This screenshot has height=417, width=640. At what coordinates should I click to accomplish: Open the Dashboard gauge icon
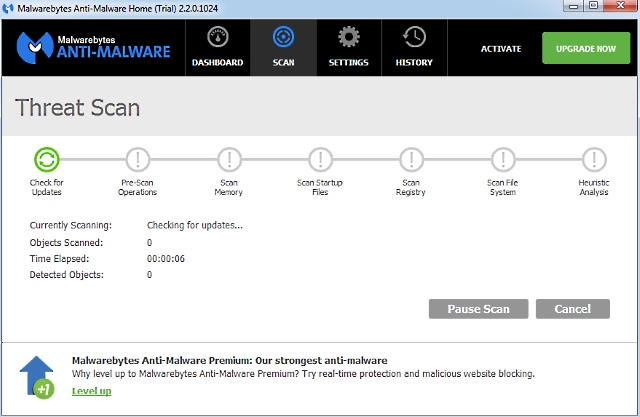pyautogui.click(x=217, y=38)
